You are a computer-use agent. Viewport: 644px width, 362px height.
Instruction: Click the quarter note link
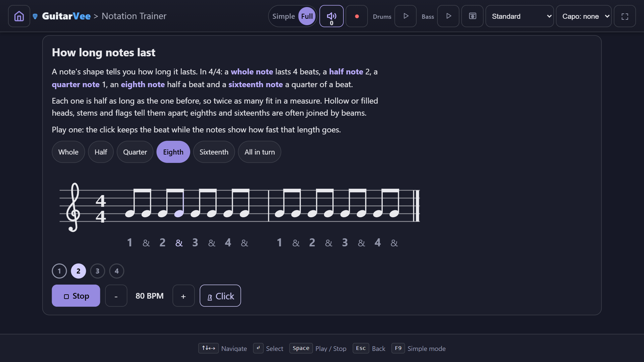[76, 84]
